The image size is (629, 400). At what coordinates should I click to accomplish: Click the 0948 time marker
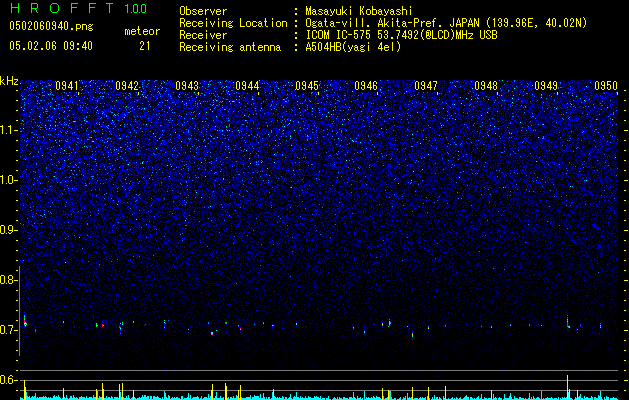486,86
